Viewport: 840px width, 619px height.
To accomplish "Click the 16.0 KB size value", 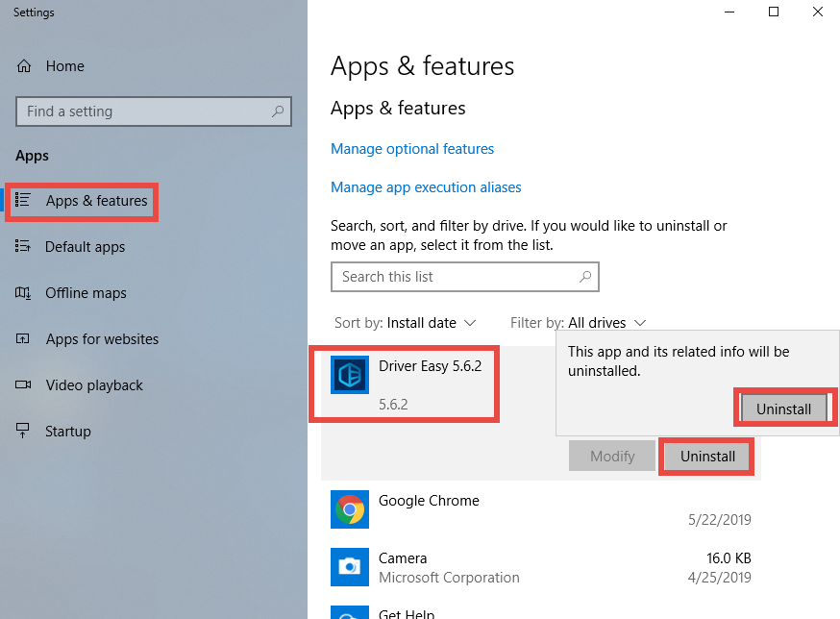I will [x=729, y=557].
